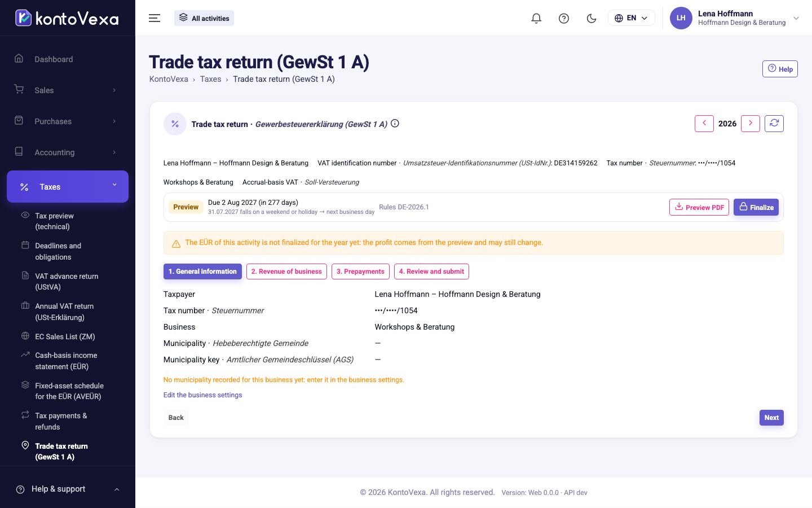Expand Help & support in sidebar
812x508 pixels.
tap(68, 489)
